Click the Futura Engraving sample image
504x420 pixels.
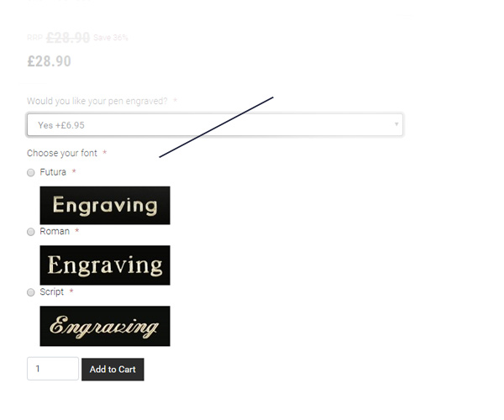coord(105,205)
